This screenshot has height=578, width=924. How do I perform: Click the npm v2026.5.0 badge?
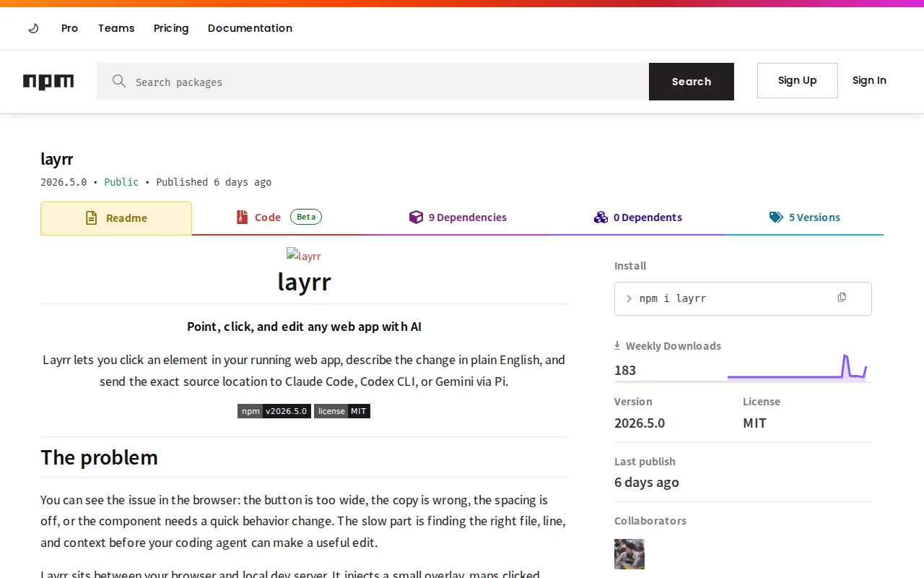point(274,411)
